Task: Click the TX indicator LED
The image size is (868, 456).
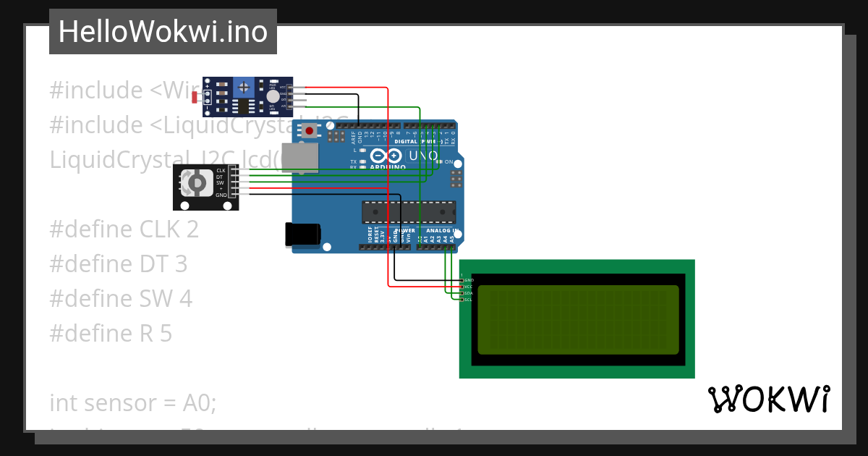Action: coord(362,161)
